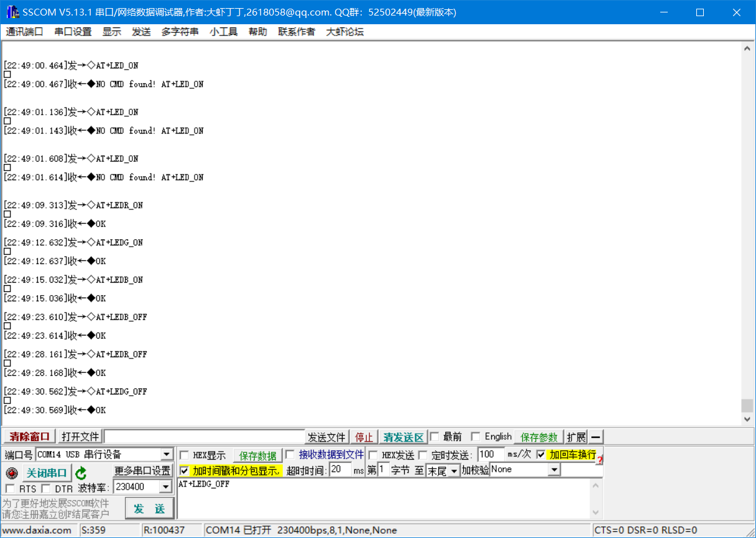This screenshot has height=538, width=756.
Task: Click the 清除窗口 clear window button
Action: (28, 436)
